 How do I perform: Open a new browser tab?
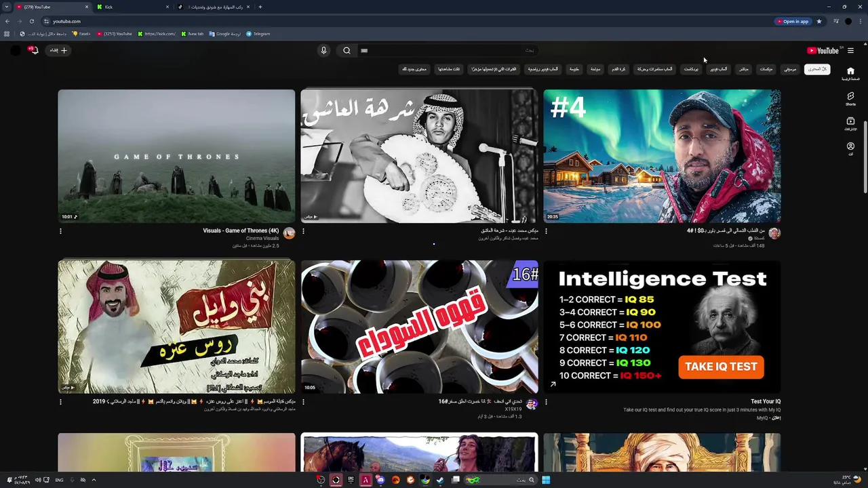click(260, 7)
